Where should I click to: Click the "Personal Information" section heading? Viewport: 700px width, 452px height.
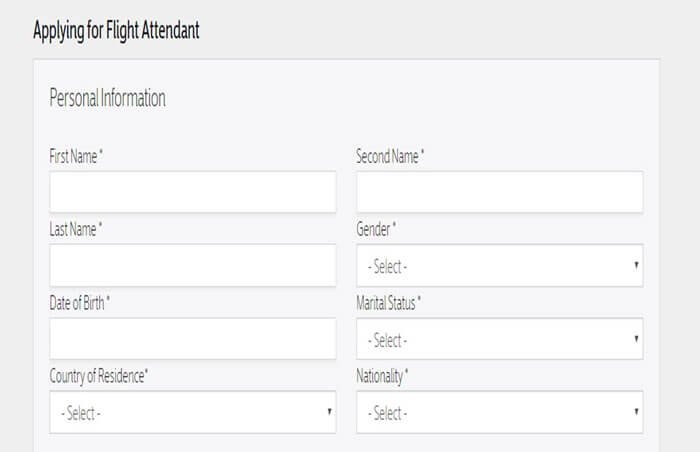tap(107, 98)
